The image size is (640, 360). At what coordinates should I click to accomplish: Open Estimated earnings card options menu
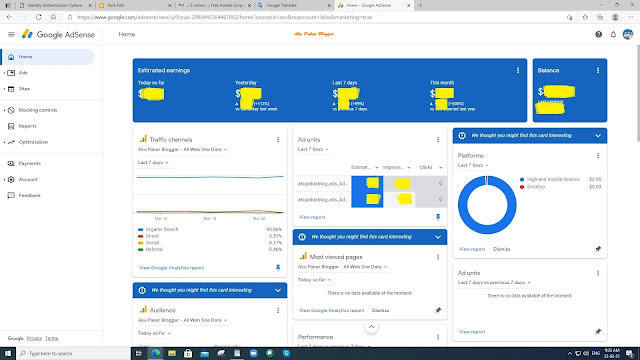[518, 70]
